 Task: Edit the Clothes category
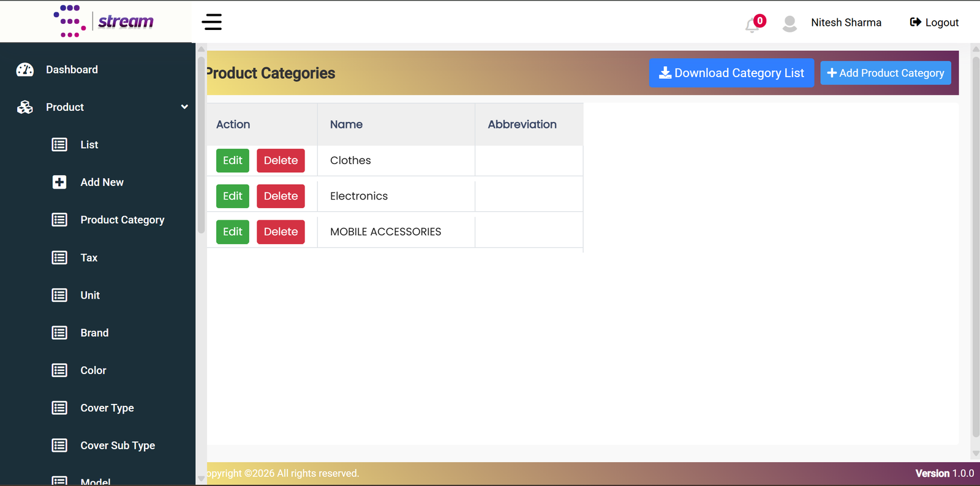click(x=233, y=160)
